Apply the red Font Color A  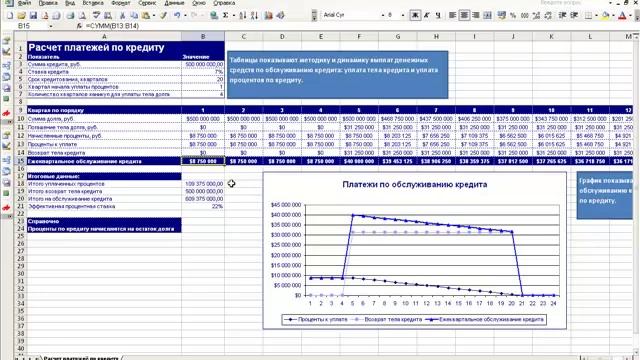point(622,16)
